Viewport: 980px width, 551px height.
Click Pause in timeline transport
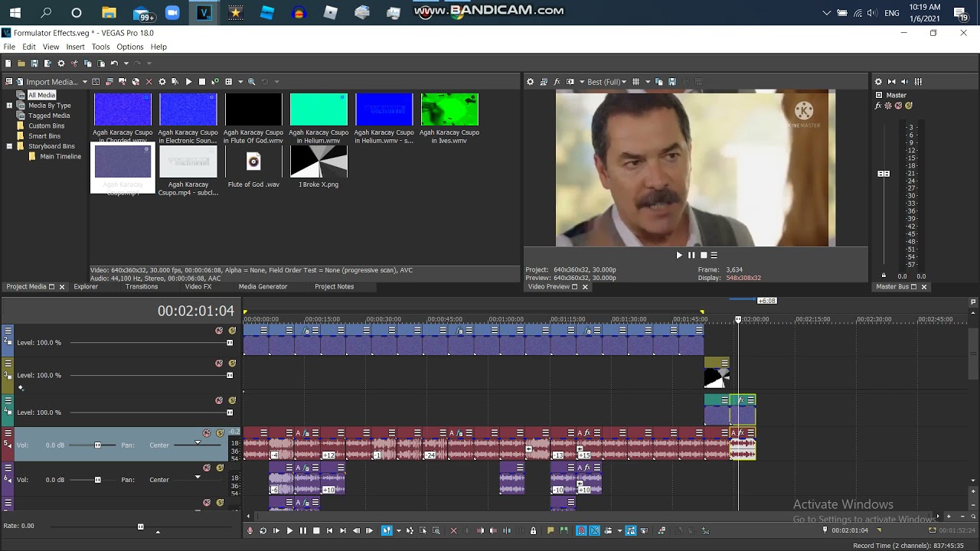point(303,530)
